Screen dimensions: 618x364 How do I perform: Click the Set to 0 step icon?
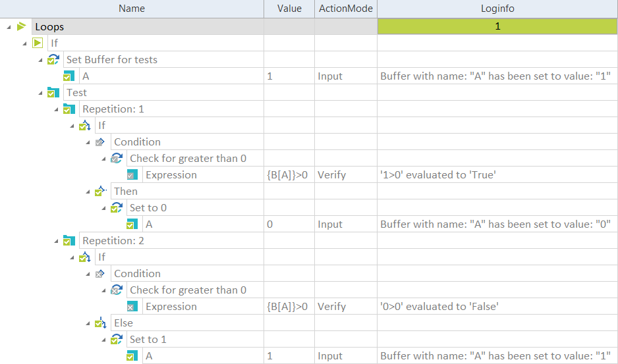tap(117, 208)
